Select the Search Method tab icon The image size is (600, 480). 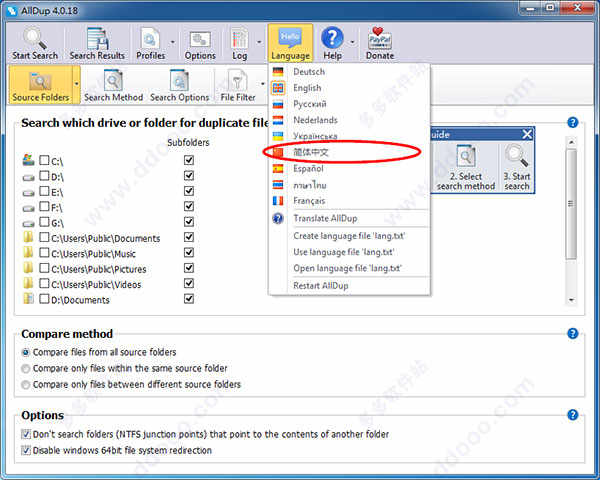(x=113, y=80)
